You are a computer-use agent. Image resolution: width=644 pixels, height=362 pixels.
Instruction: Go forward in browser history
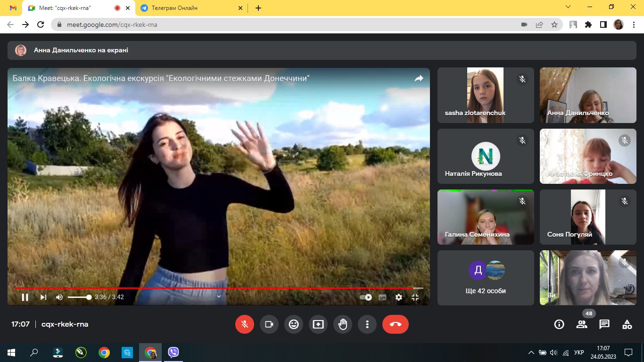pos(25,25)
